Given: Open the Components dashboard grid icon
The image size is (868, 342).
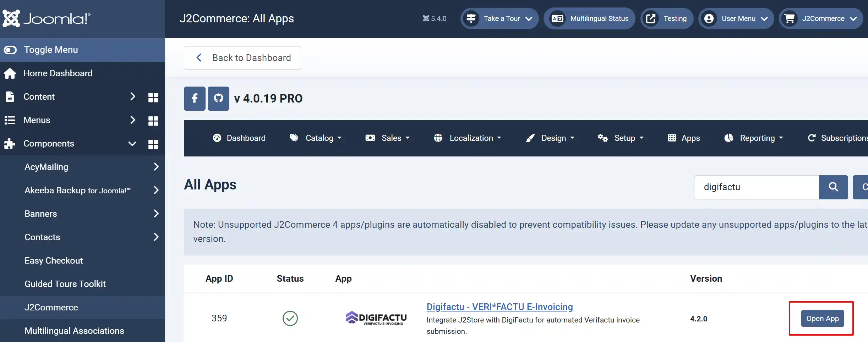Looking at the screenshot, I should (153, 144).
